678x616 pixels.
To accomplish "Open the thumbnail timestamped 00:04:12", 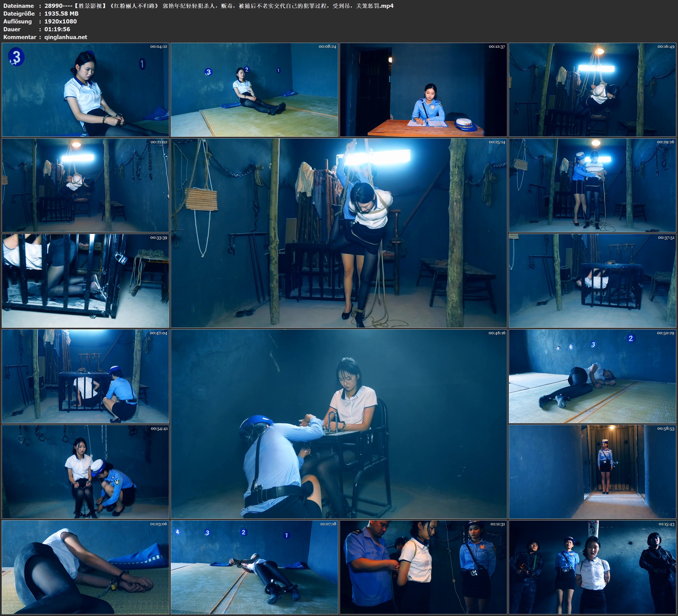I will coord(85,89).
